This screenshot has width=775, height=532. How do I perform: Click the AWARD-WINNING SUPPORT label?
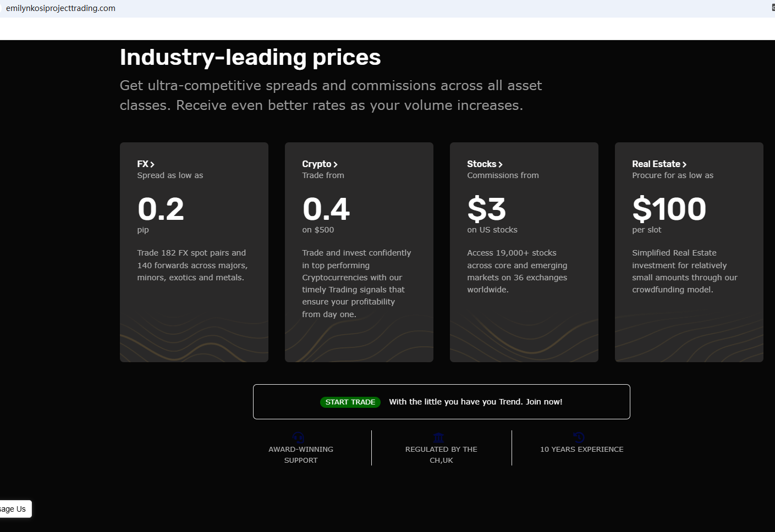pyautogui.click(x=301, y=455)
